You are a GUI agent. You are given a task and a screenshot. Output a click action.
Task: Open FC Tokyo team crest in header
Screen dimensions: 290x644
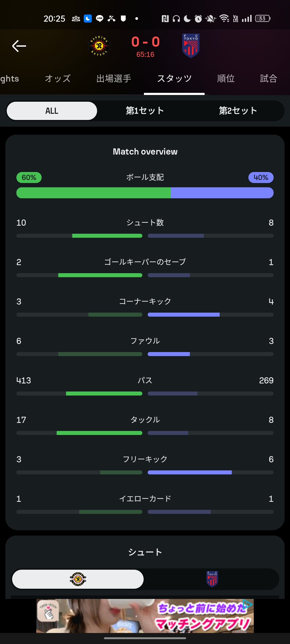click(191, 46)
